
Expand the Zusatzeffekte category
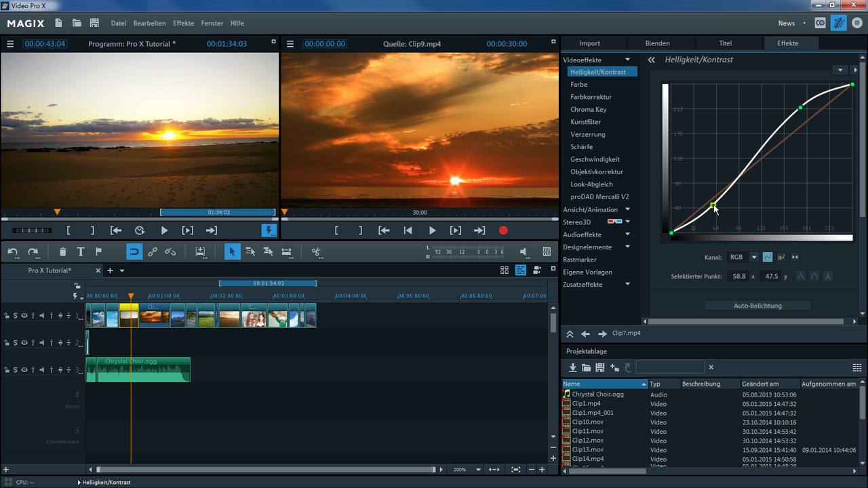(627, 284)
